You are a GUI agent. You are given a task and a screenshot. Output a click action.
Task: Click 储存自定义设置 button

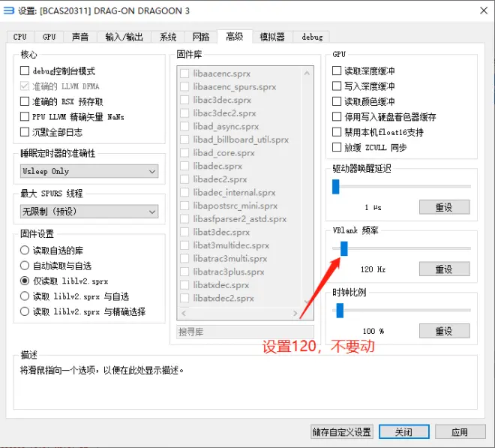pos(342,432)
